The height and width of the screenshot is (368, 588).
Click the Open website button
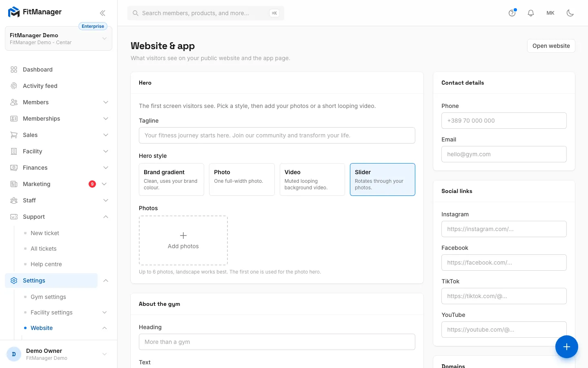(x=551, y=46)
